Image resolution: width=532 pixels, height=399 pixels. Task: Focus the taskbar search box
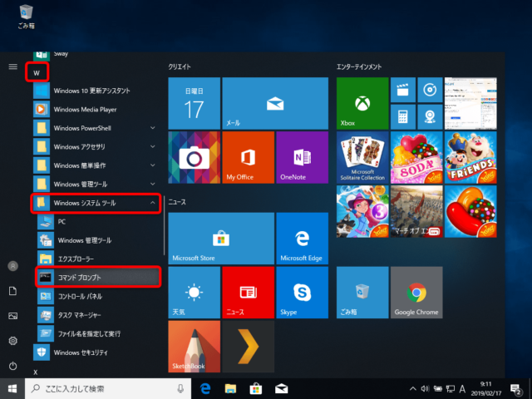click(x=108, y=389)
